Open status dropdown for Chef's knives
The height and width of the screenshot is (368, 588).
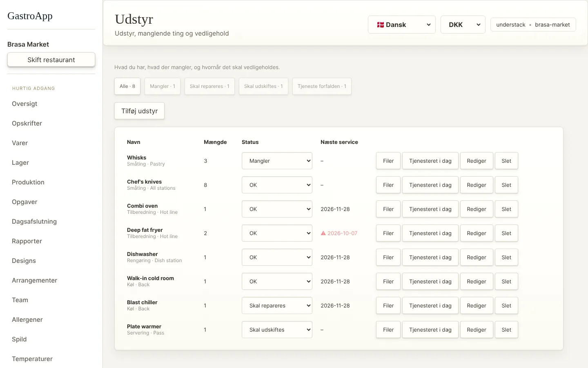(x=277, y=185)
